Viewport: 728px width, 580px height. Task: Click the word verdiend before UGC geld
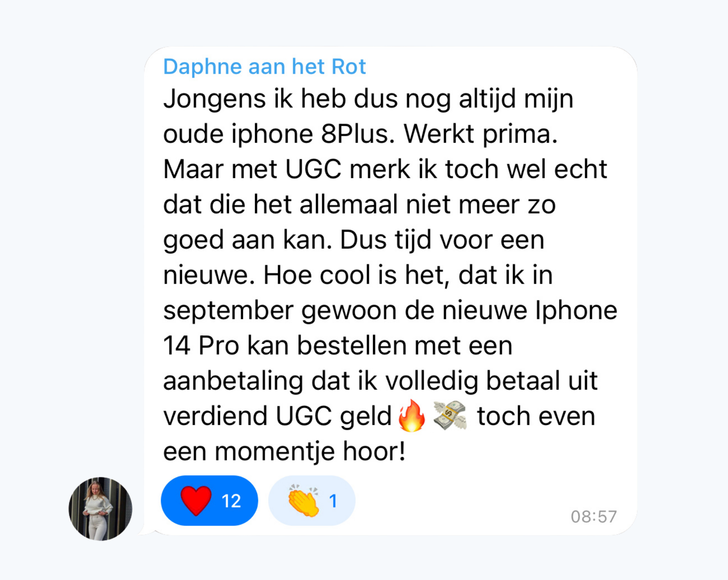point(215,416)
